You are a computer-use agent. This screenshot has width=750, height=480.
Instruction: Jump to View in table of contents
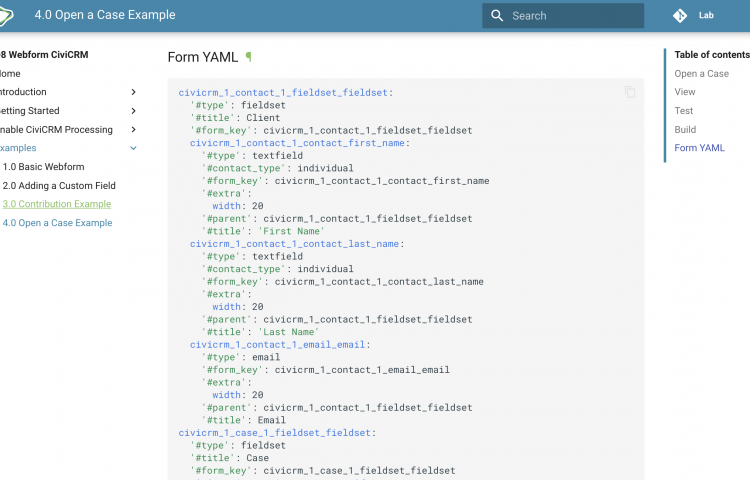click(x=684, y=92)
